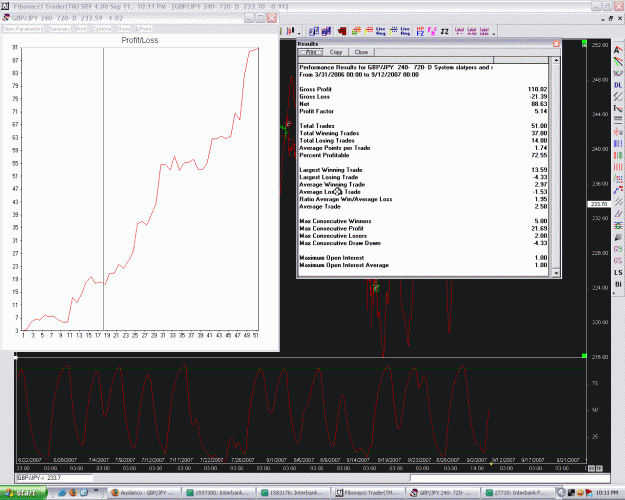This screenshot has width=625, height=500.
Task: Click the second blue-purple bars toolbar icon
Action: 327,31
